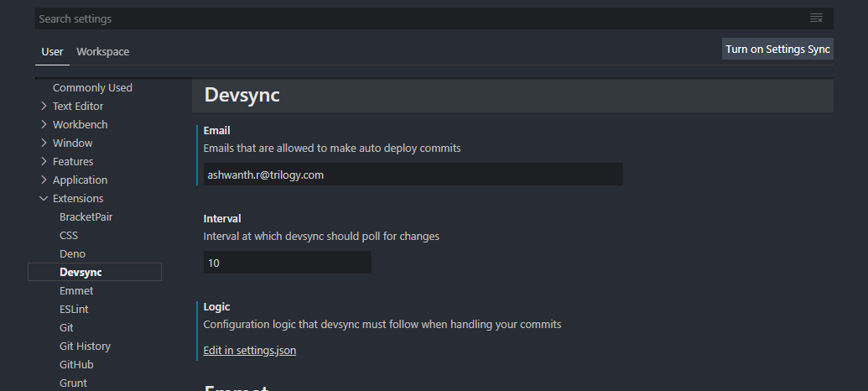
Task: Turn on Settings Sync button
Action: click(777, 49)
